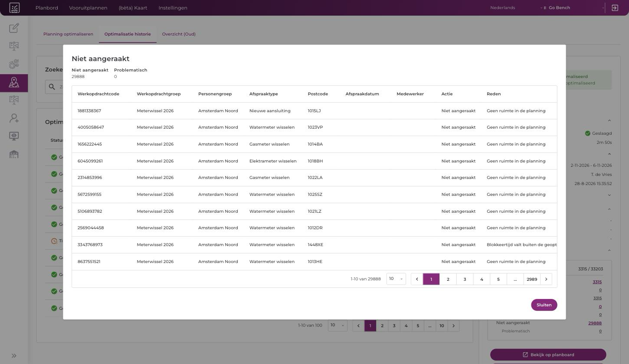Open background table rows-per-page dropdown
Screen dimensions: 629x364
click(337, 325)
